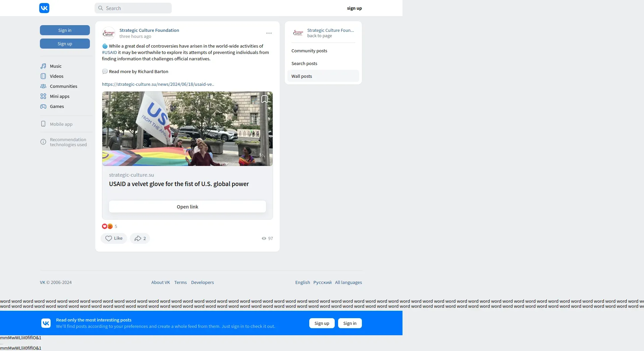
Task: Select Search posts in right panel
Action: tap(323, 63)
